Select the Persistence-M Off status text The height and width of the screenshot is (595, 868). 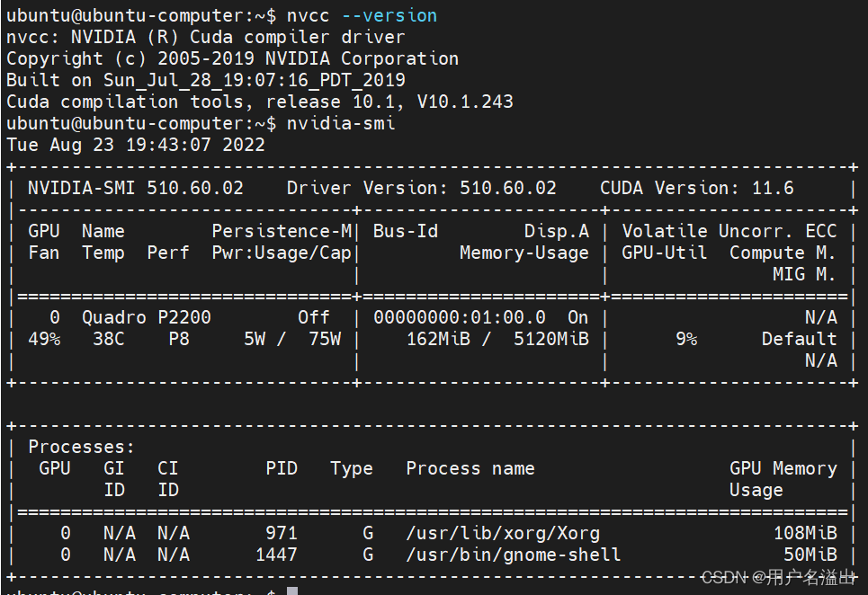(314, 317)
